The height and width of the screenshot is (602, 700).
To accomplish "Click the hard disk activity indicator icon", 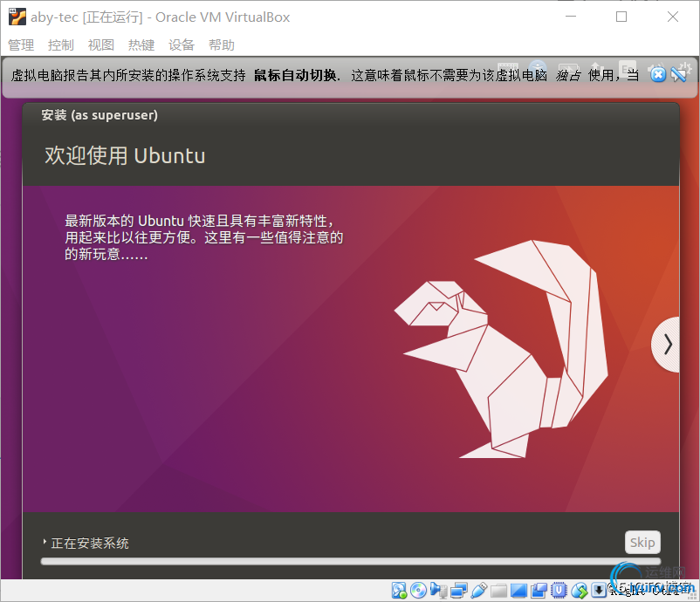I will coord(399,591).
